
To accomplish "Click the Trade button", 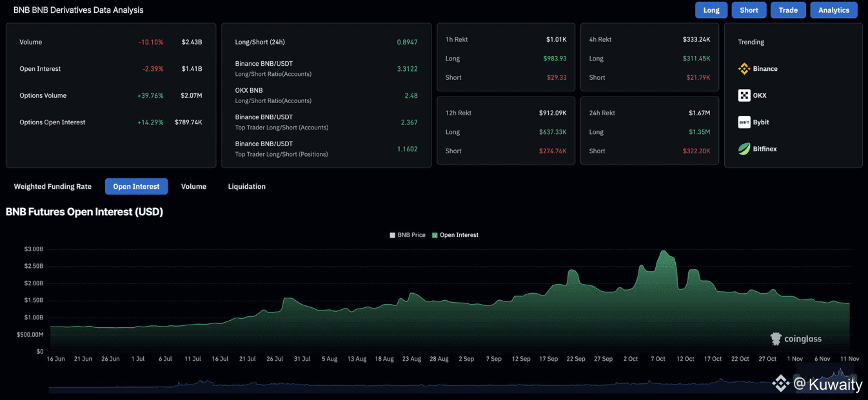I will [x=787, y=10].
